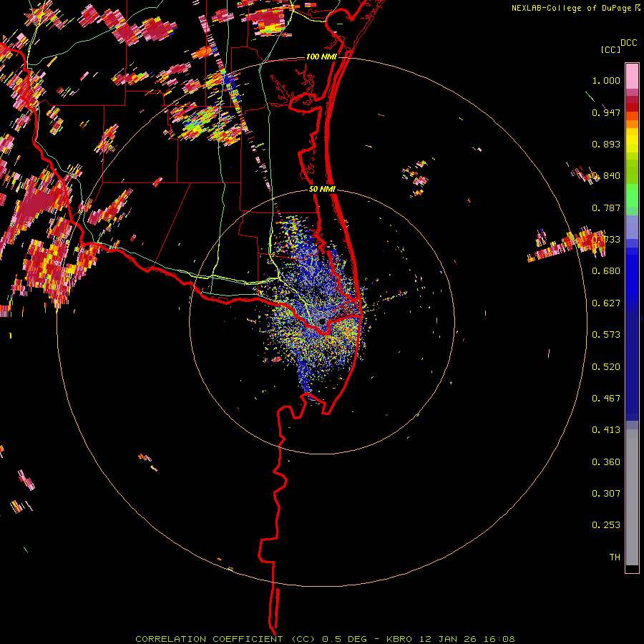Screen dimensions: 644x644
Task: Select the 0.893 scale value
Action: pyautogui.click(x=606, y=144)
